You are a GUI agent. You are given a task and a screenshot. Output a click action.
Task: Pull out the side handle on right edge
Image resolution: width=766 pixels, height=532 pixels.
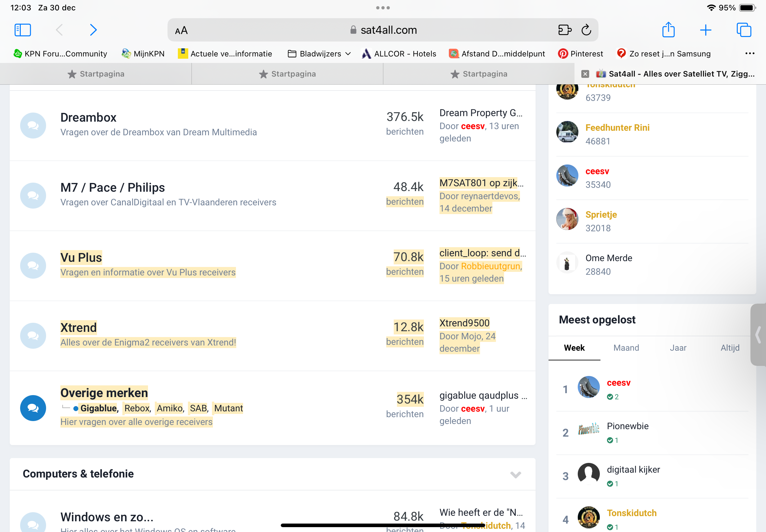pyautogui.click(x=758, y=335)
